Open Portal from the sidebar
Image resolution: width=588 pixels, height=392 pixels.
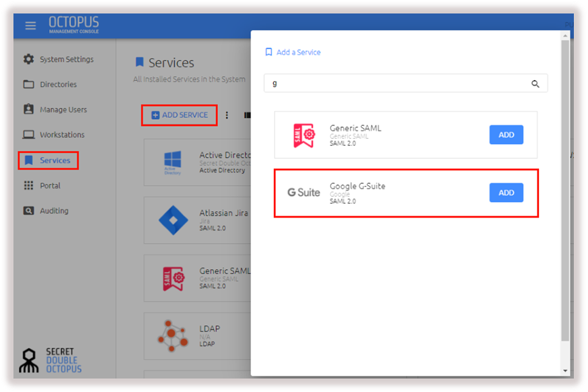(x=42, y=185)
